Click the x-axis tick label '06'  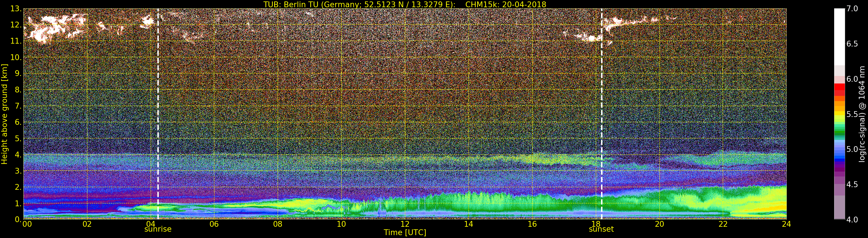point(214,224)
